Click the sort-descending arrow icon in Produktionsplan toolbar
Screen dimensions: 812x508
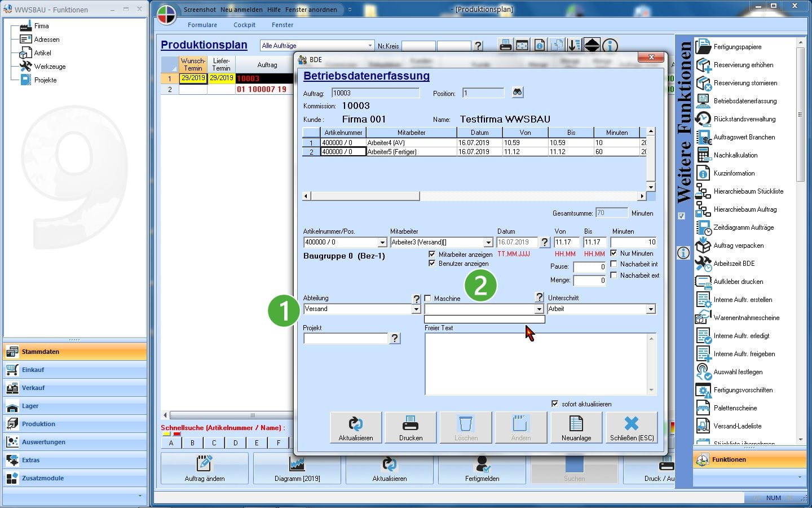[574, 46]
